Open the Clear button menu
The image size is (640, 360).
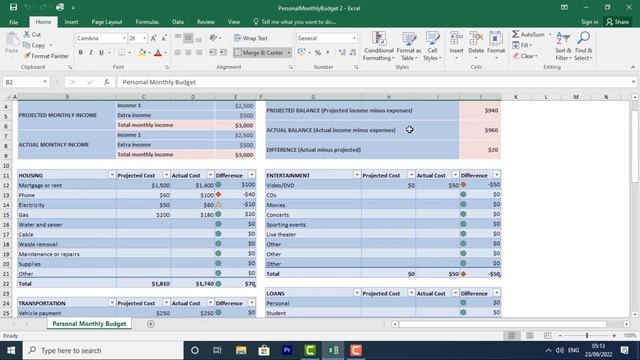point(525,56)
